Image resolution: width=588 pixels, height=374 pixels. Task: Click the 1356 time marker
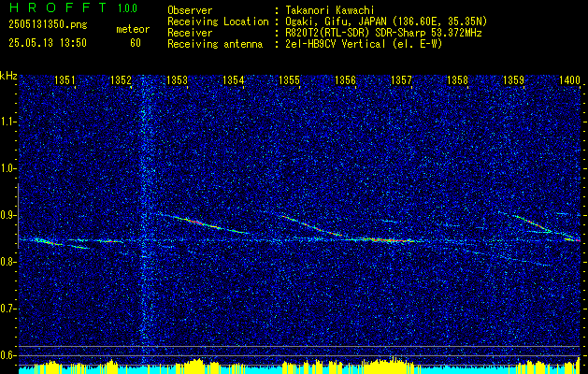click(345, 79)
